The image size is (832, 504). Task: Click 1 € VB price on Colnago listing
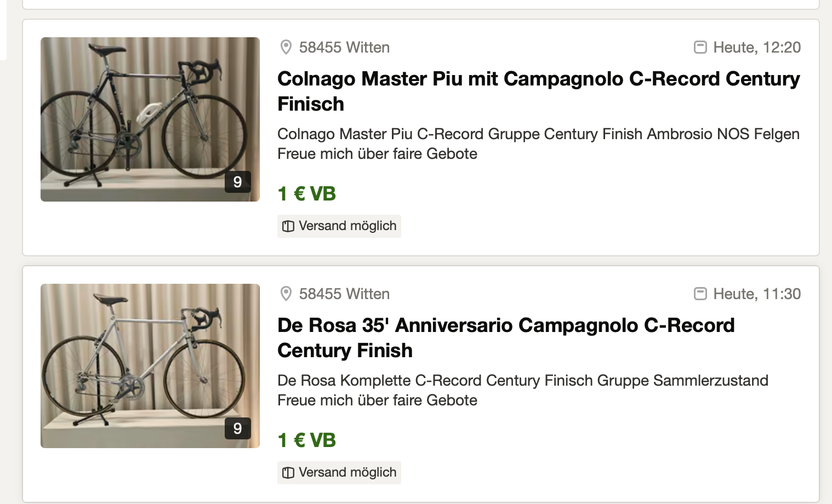(x=306, y=194)
